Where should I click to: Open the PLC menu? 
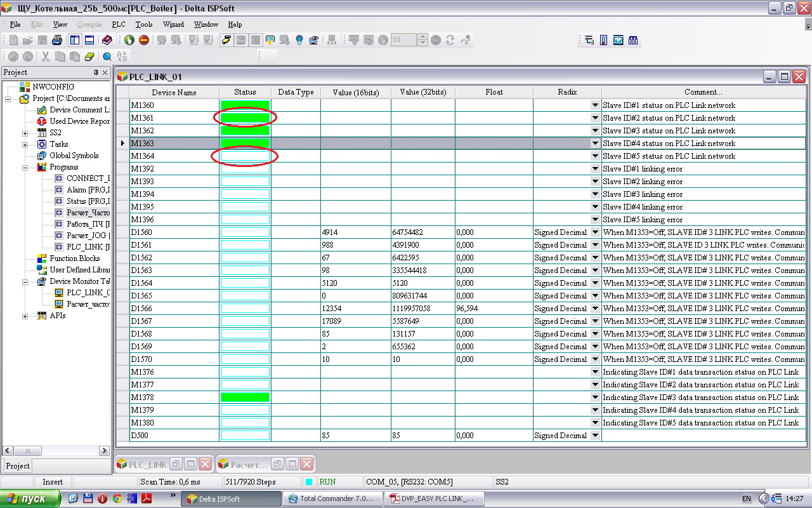tap(119, 24)
